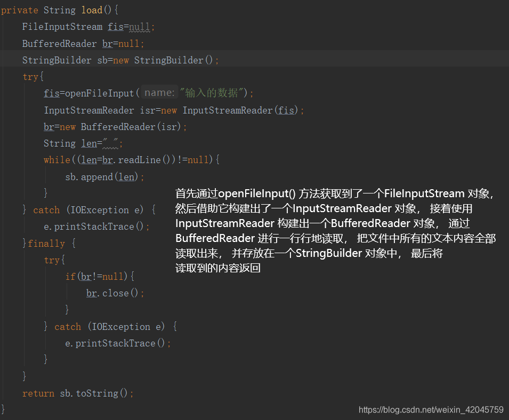
Task: Click the 'while((len=br.readLine())!=null){' line
Action: (x=132, y=160)
